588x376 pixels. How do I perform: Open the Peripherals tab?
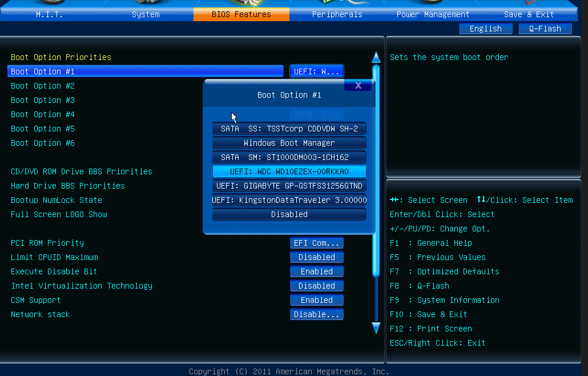point(337,14)
